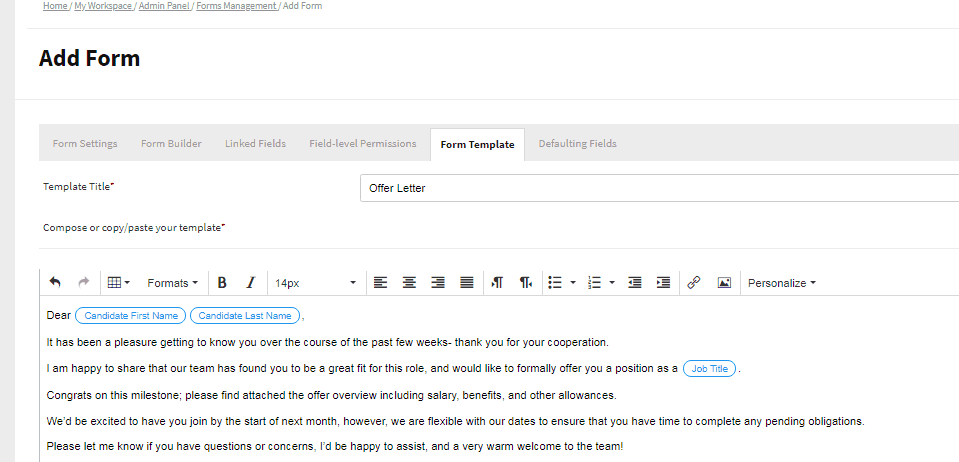Set right-to-left text direction

[526, 283]
